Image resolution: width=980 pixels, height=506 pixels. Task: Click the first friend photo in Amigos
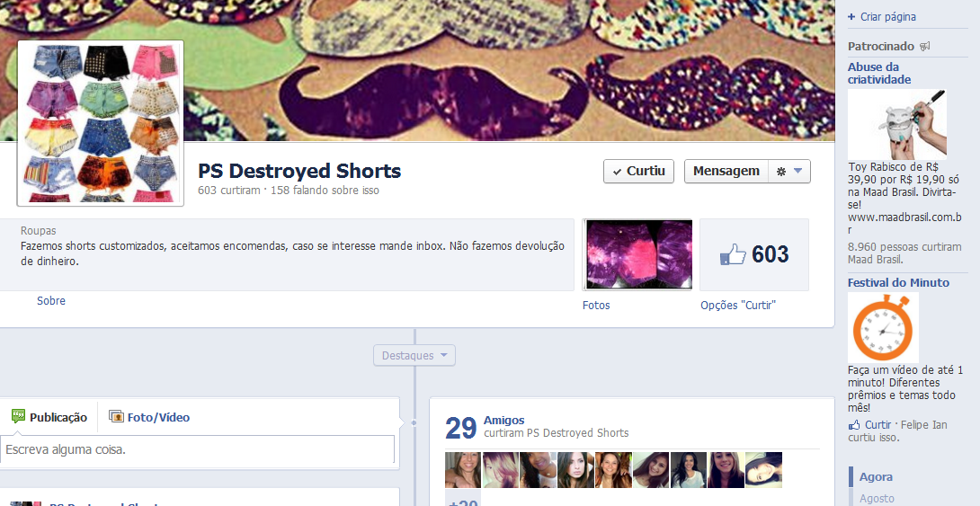463,470
